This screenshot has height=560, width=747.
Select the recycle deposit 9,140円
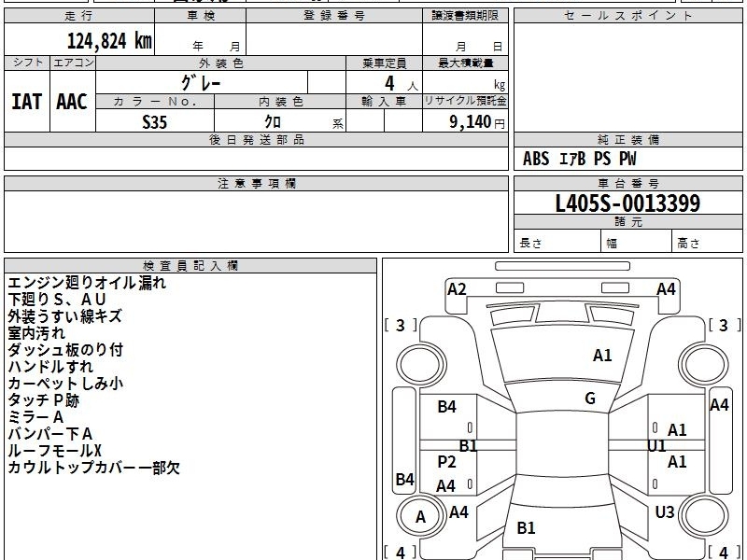[477, 122]
